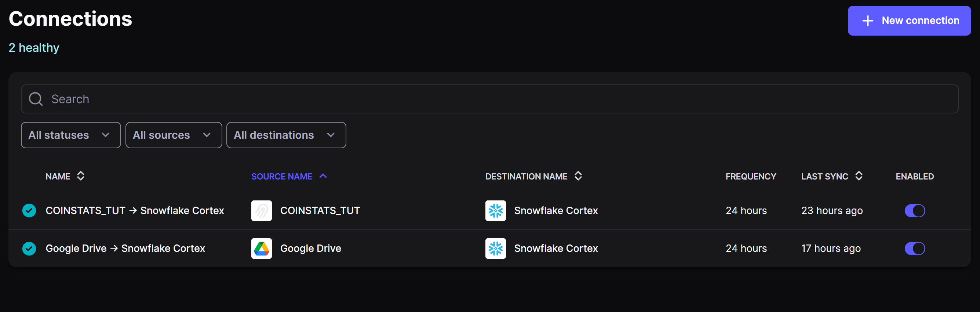Click the search magnifier icon
The image size is (980, 312).
point(35,99)
